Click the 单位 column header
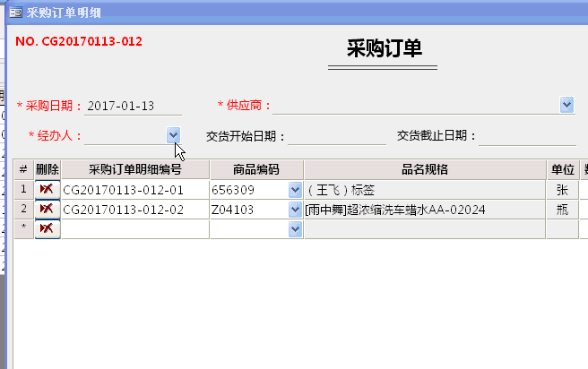The image size is (588, 369). point(563,169)
